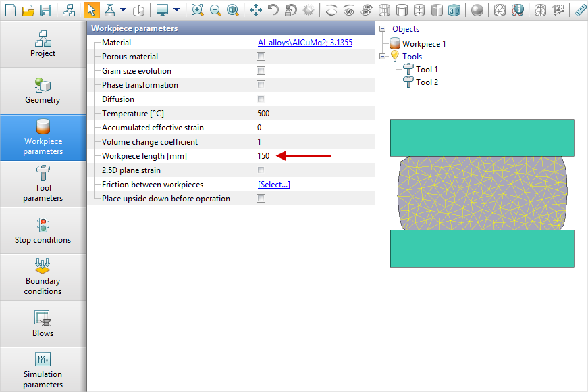Activate the 3D view toolbar icon
The image size is (588, 392).
coord(454,10)
